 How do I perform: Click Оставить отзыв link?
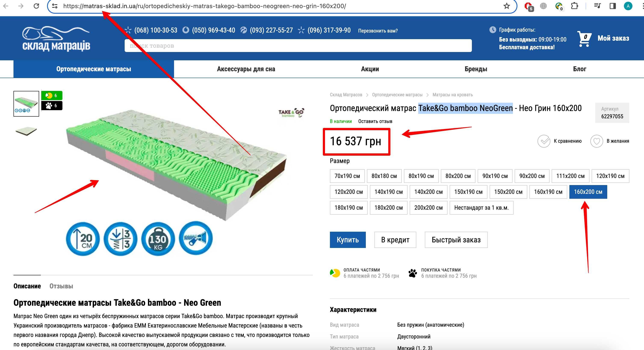pos(375,121)
